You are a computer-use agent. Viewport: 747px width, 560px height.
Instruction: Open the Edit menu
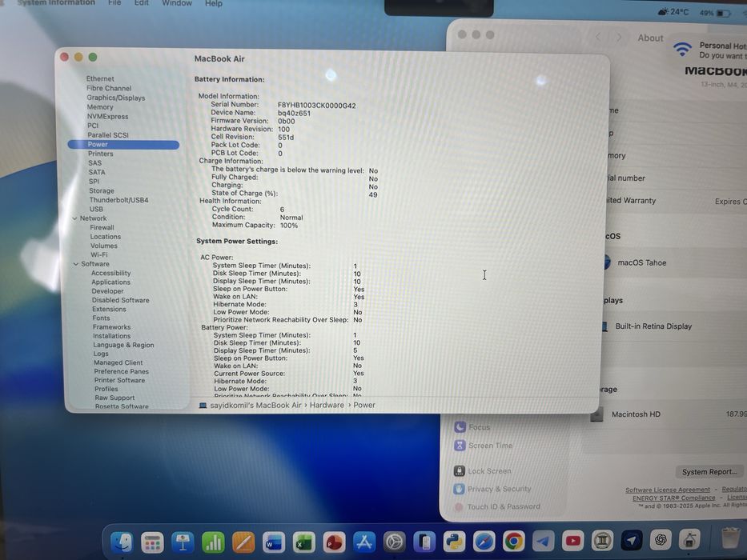(141, 3)
